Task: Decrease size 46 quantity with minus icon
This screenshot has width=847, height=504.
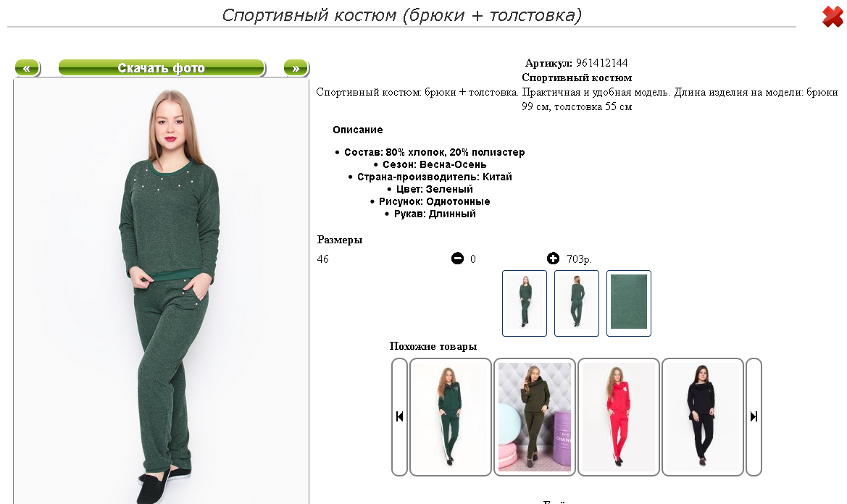Action: pyautogui.click(x=457, y=259)
